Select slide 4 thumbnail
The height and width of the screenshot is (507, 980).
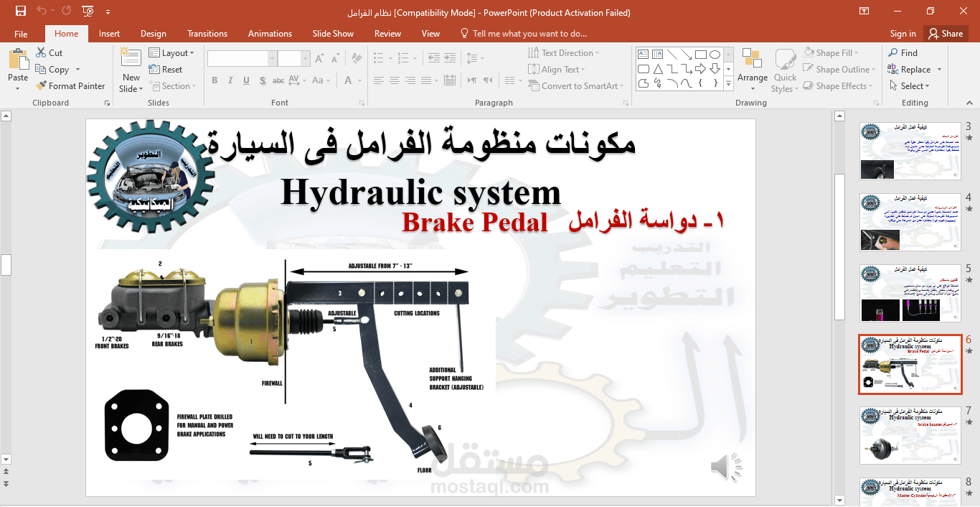[x=910, y=221]
